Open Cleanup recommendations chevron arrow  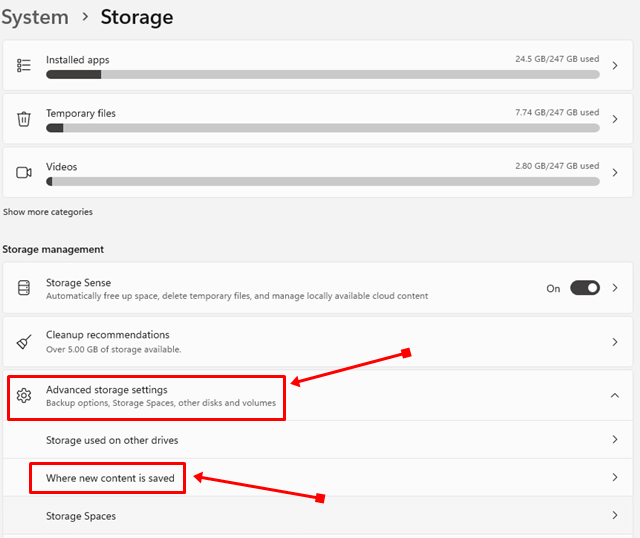614,341
